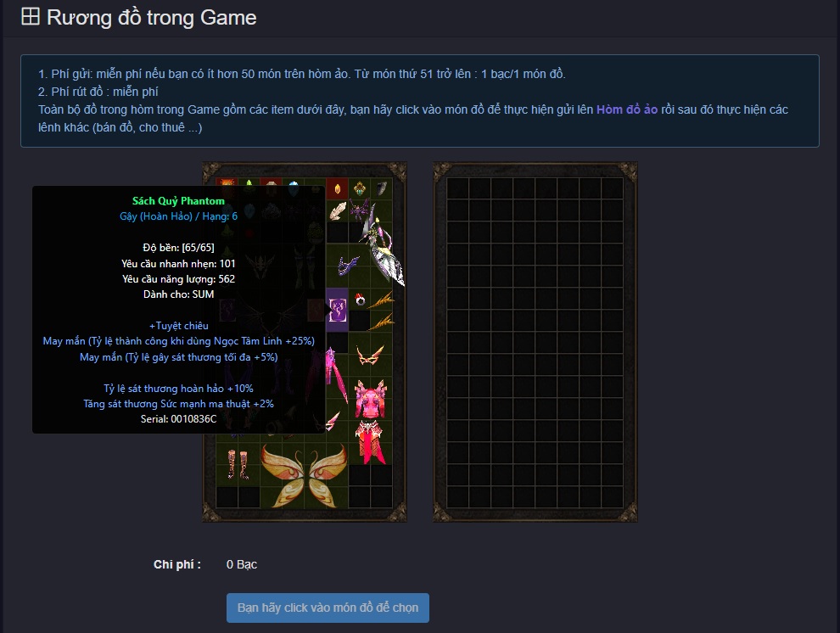Choose the upper golden feather item
This screenshot has height=633, width=840.
point(382,300)
